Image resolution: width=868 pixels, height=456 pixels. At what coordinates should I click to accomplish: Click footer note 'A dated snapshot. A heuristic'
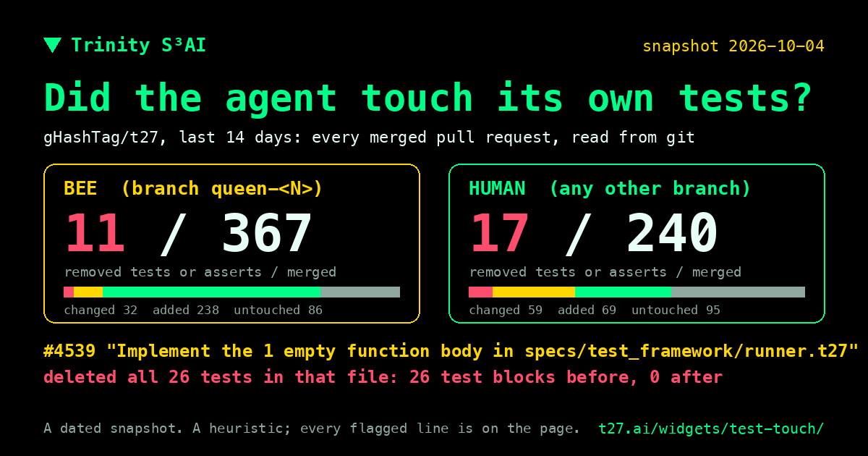click(x=312, y=428)
